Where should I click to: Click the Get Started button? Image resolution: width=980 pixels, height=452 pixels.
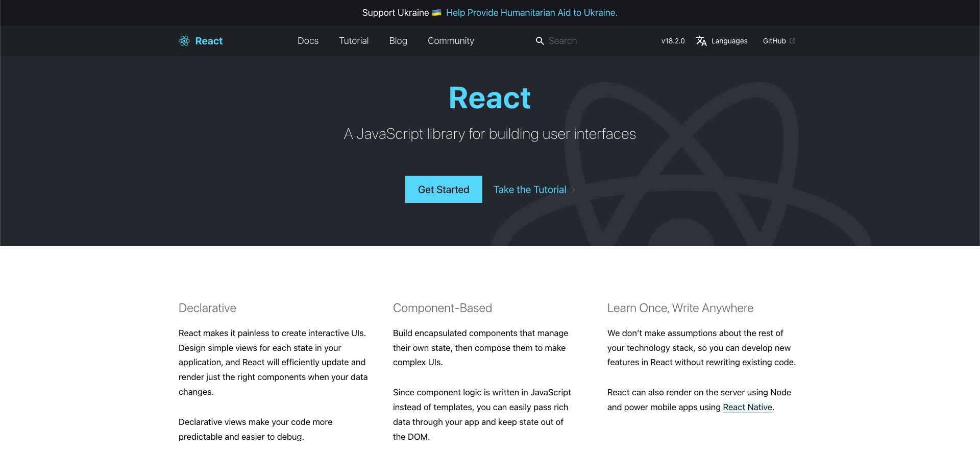coord(444,189)
